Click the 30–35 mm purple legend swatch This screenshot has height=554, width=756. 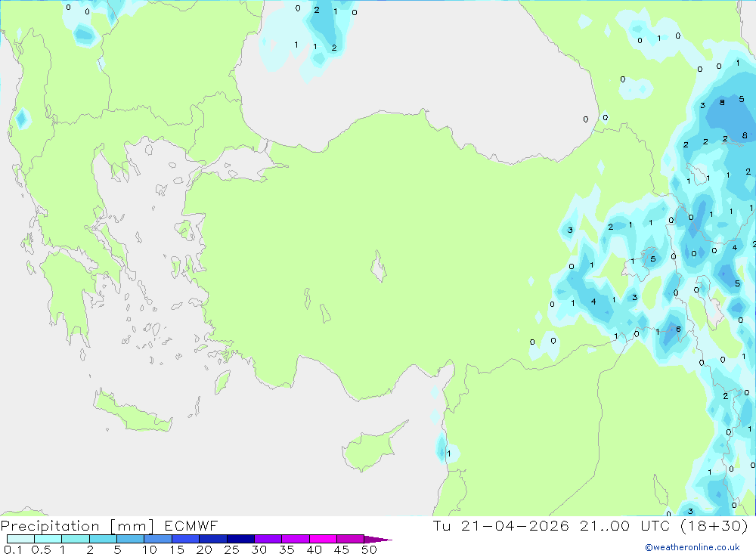268,539
